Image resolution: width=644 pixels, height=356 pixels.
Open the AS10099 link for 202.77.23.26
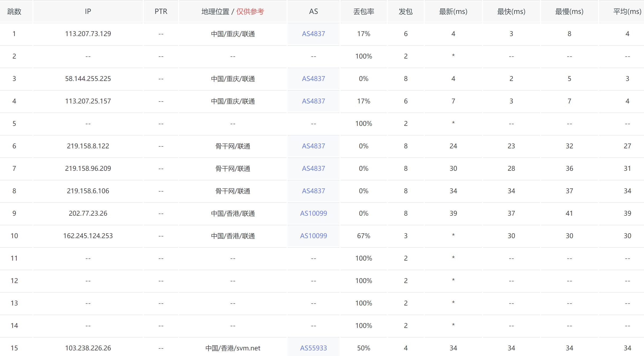coord(313,213)
